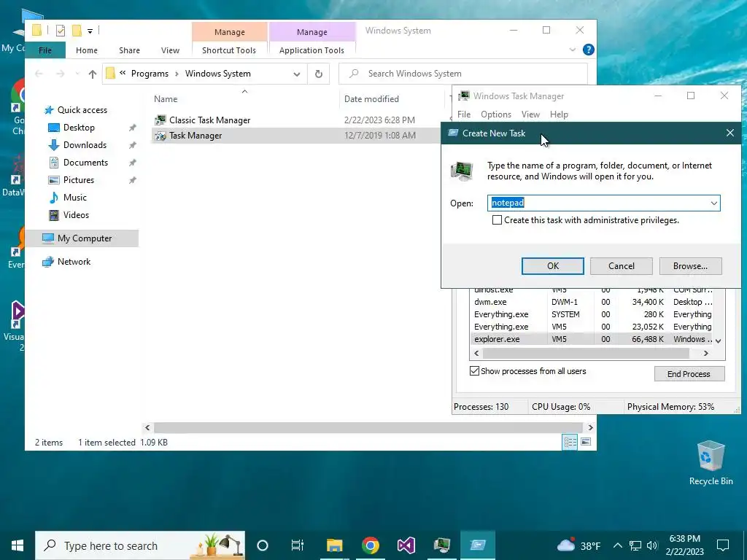Switch to details view layout icon
747x560 pixels.
570,442
